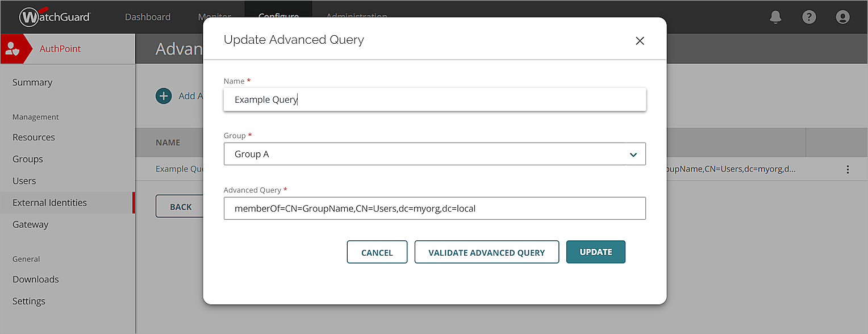Viewport: 868px width, 334px height.
Task: Click the Update button
Action: (x=595, y=252)
